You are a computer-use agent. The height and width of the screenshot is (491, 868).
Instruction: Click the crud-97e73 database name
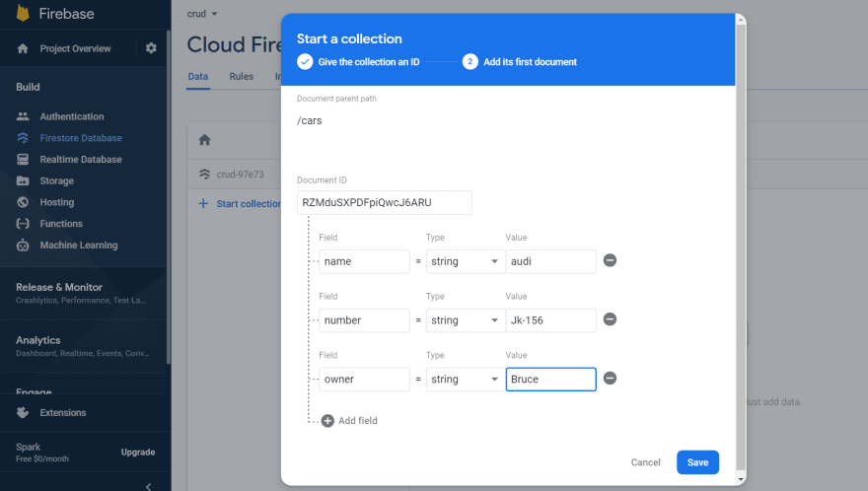tap(240, 175)
